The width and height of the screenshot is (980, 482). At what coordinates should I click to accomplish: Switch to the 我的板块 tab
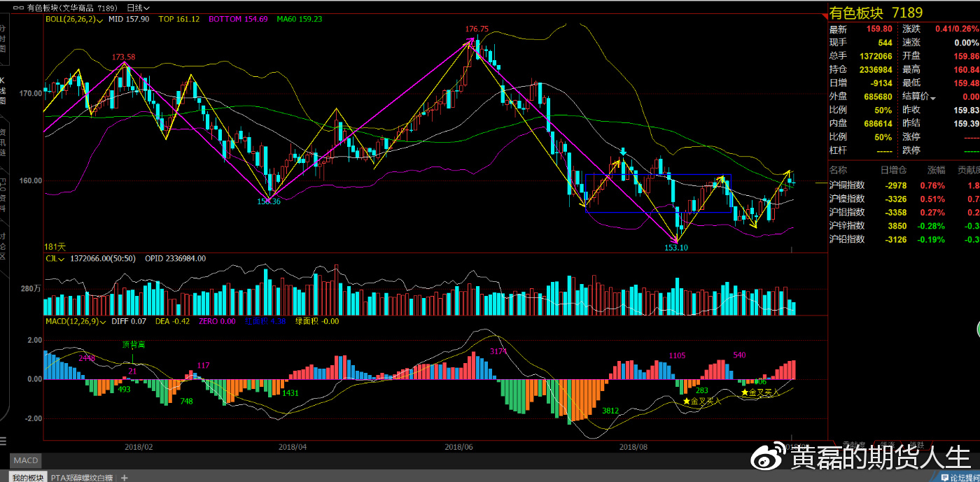coord(29,478)
